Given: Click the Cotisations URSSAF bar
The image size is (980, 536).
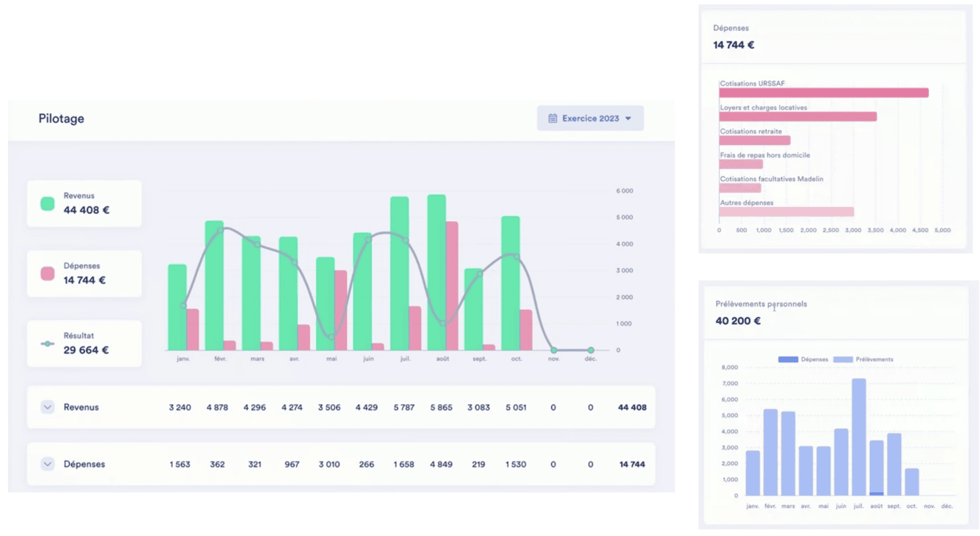Looking at the screenshot, I should (824, 93).
